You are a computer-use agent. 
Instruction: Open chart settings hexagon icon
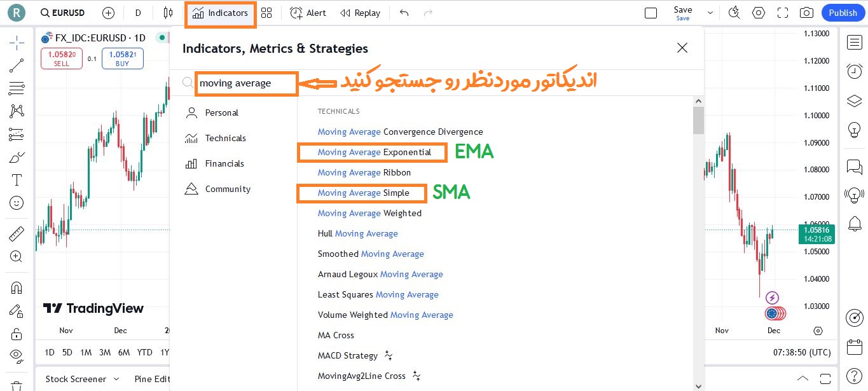coord(758,13)
